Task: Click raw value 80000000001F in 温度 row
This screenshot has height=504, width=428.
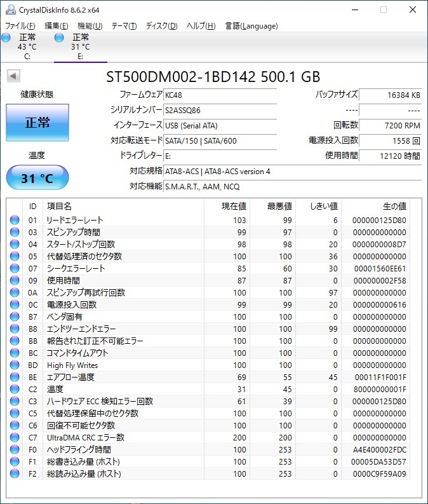Action: pyautogui.click(x=380, y=389)
